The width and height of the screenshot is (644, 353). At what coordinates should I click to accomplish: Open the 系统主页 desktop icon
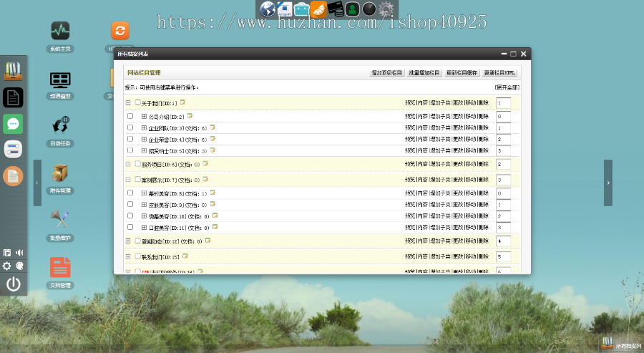pos(60,32)
